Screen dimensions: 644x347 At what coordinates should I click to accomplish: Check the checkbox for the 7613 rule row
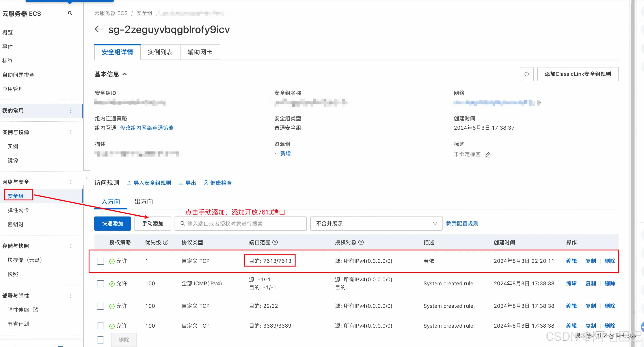[x=100, y=261]
